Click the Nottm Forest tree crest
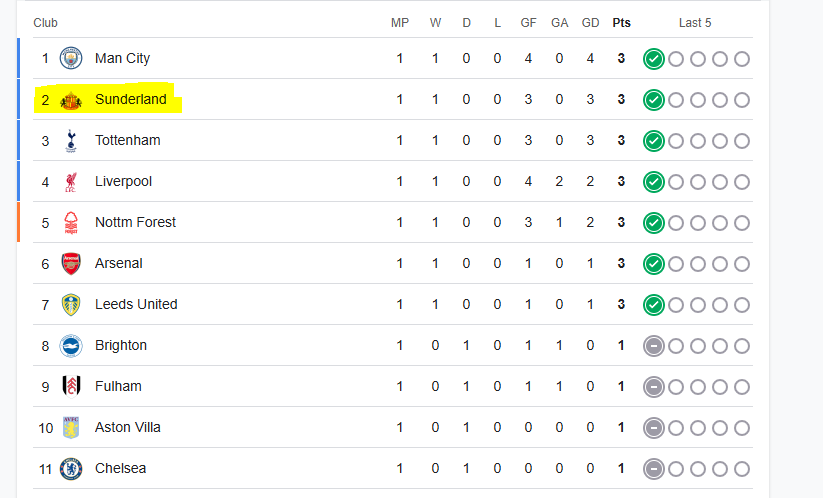 pos(71,222)
